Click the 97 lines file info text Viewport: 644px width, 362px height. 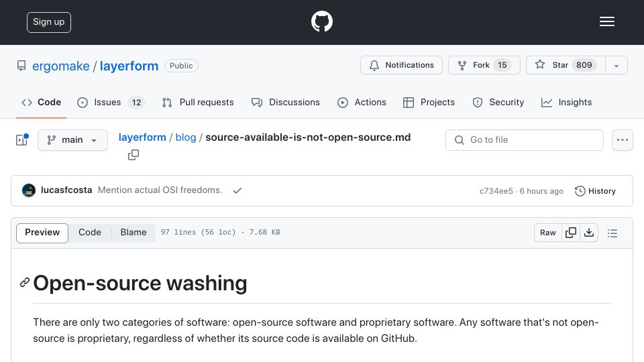(x=220, y=233)
